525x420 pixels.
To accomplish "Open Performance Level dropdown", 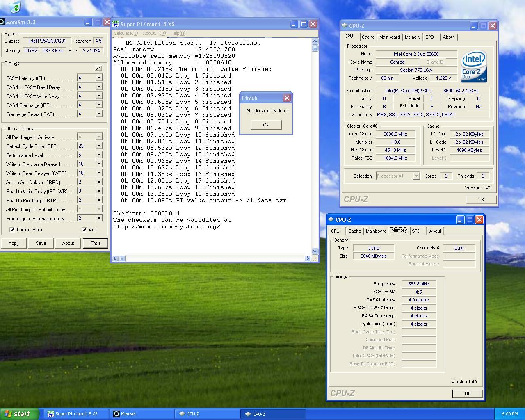I will coord(99,155).
